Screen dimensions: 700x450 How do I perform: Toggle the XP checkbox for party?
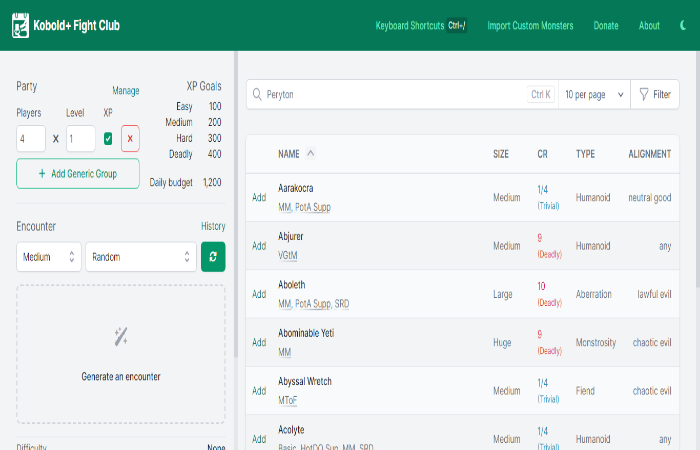pyautogui.click(x=108, y=138)
